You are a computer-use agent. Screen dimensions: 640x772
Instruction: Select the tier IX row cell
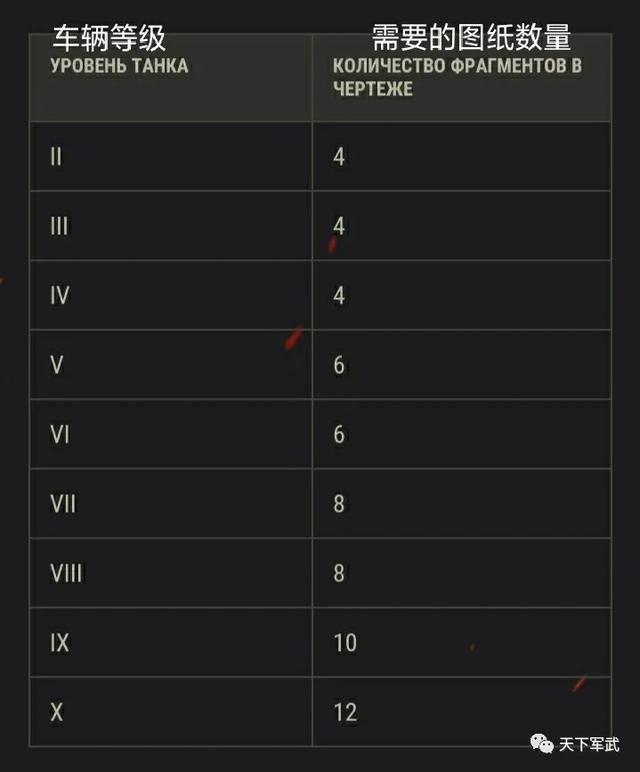[x=171, y=643]
